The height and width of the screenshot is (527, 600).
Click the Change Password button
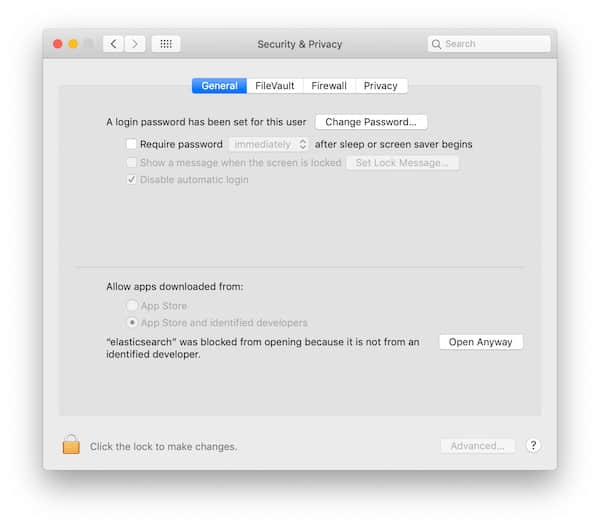(371, 122)
